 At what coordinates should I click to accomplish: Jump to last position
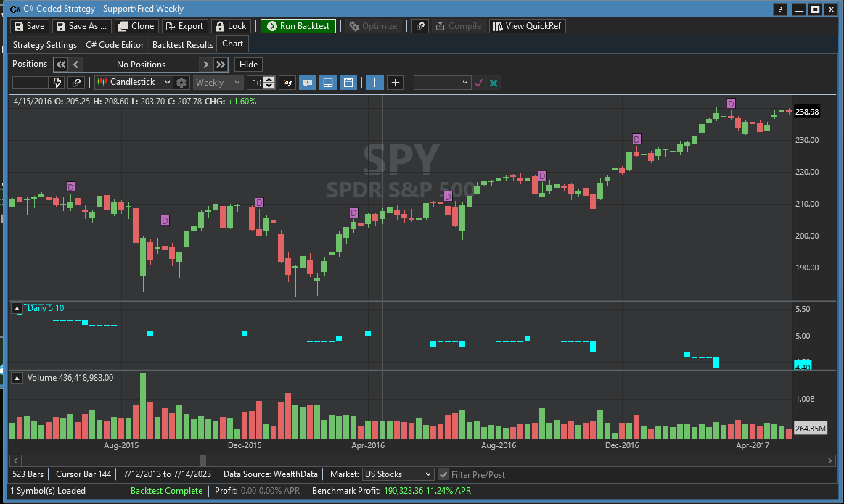click(221, 65)
